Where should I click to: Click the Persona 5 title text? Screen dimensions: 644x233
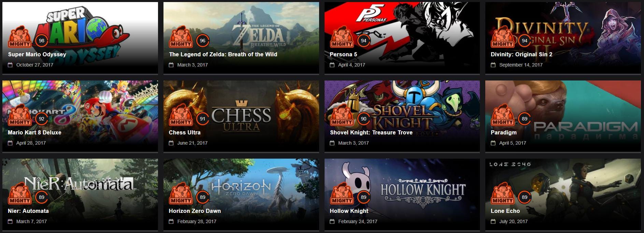(x=343, y=54)
